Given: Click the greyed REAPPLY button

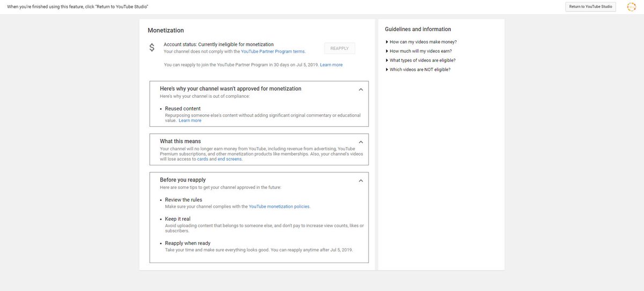Looking at the screenshot, I should click(x=339, y=48).
